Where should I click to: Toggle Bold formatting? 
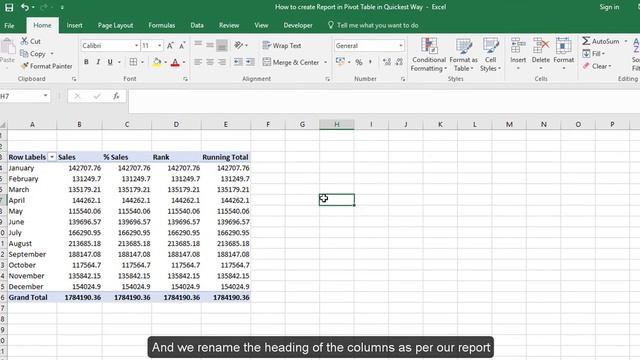(x=86, y=62)
